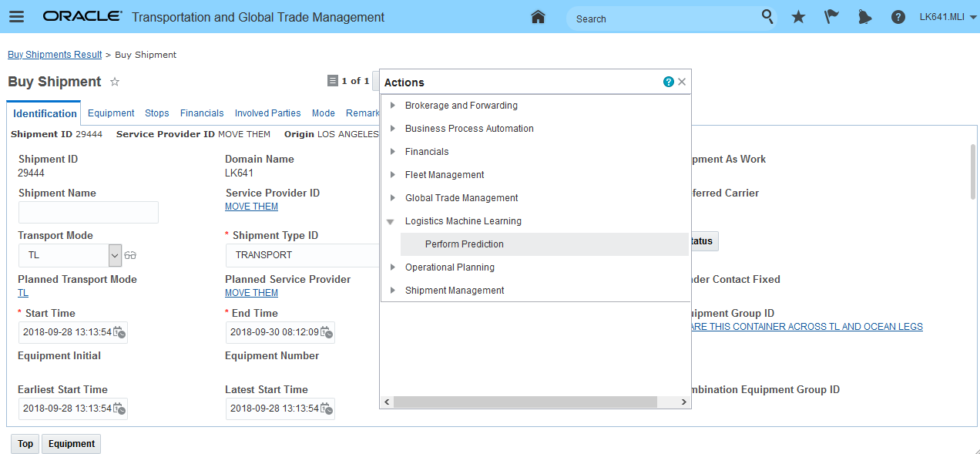This screenshot has width=980, height=454.
Task: Open the header Help question mark
Action: coord(898,17)
